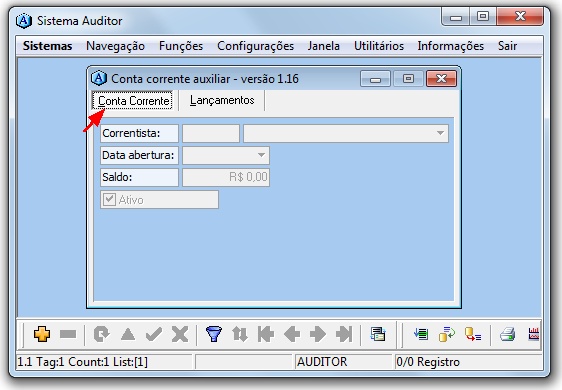This screenshot has height=390, width=562.
Task: Close the Conta corrente auxiliar window
Action: click(441, 79)
